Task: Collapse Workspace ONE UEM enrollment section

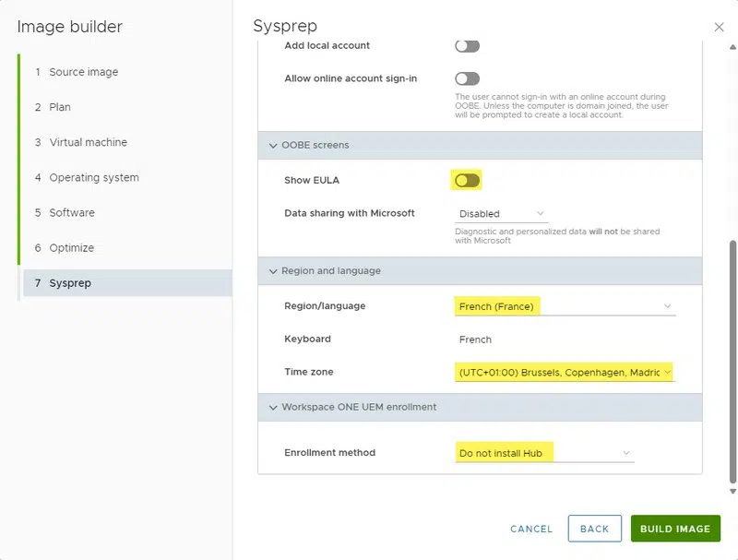Action: [x=273, y=407]
